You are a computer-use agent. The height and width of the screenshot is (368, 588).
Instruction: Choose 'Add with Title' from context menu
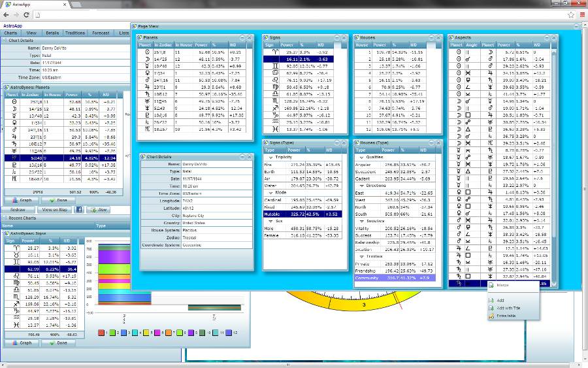pos(508,308)
